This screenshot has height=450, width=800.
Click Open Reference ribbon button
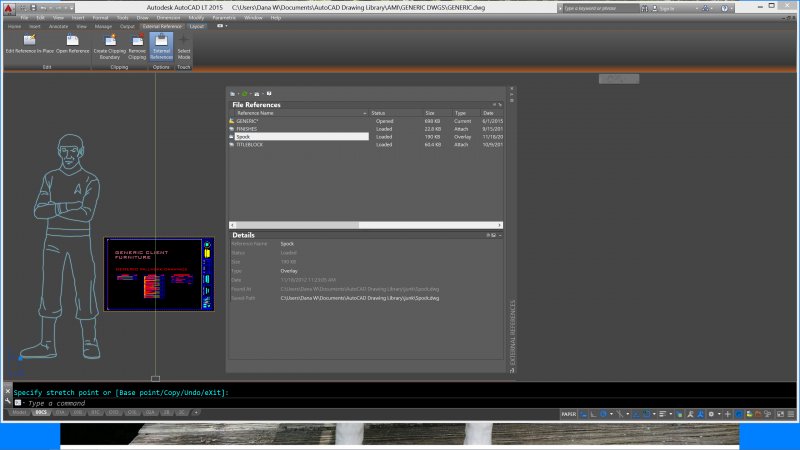click(x=72, y=44)
